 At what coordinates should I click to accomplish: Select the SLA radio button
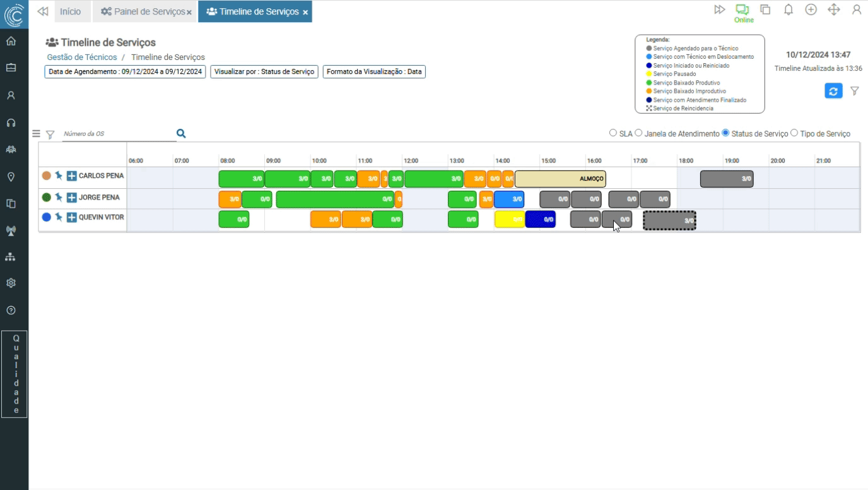[x=613, y=133]
